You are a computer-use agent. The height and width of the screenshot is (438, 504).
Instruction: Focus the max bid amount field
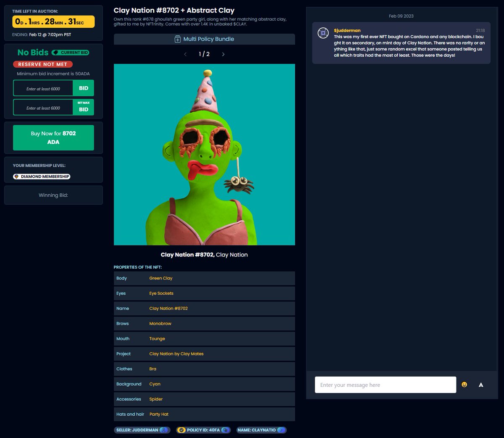(43, 108)
